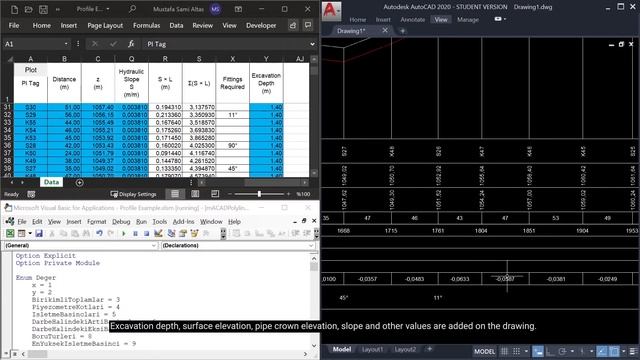Switch Excel to Page Layout view button
The width and height of the screenshot is (640, 360).
pos(196,194)
